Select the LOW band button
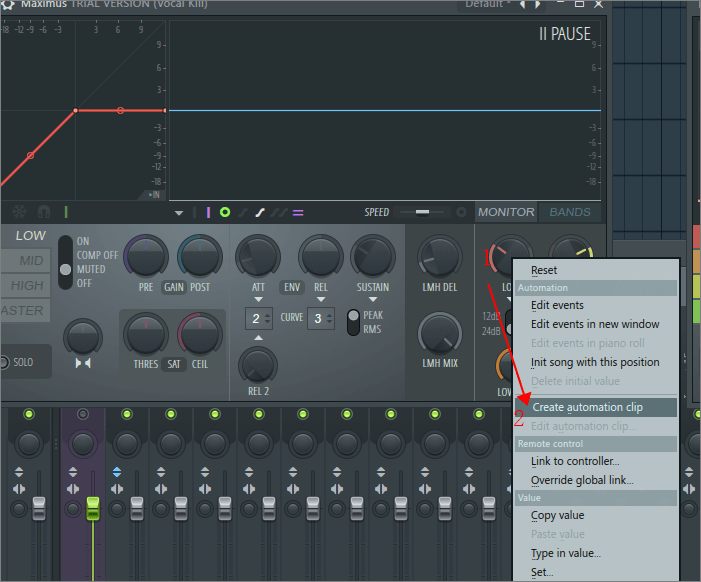The height and width of the screenshot is (582, 701). tap(30, 235)
